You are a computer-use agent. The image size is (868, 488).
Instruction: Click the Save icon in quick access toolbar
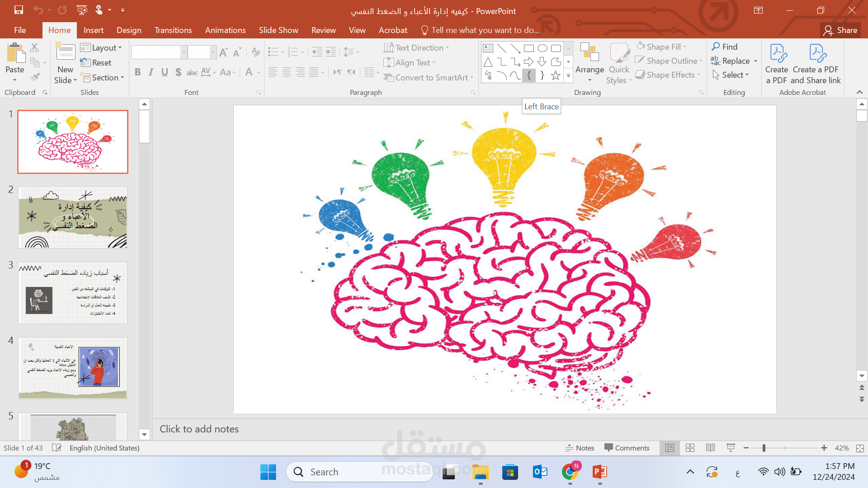pyautogui.click(x=19, y=10)
